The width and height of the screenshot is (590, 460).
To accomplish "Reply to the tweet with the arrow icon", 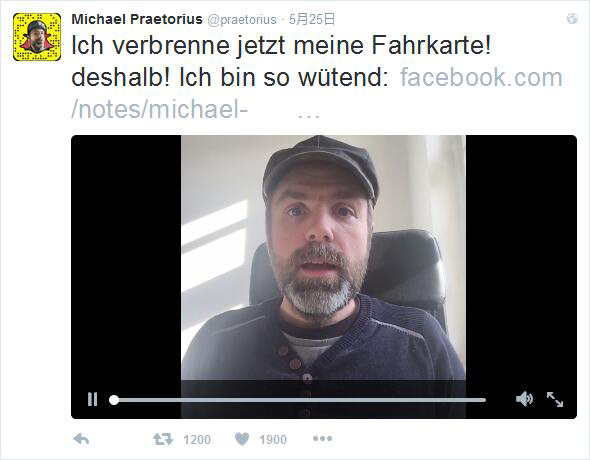I will tap(81, 439).
